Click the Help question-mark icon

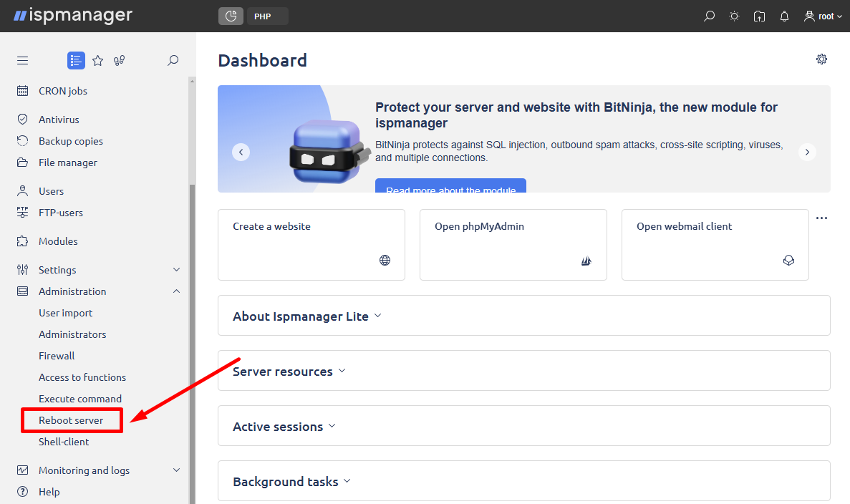(22, 492)
